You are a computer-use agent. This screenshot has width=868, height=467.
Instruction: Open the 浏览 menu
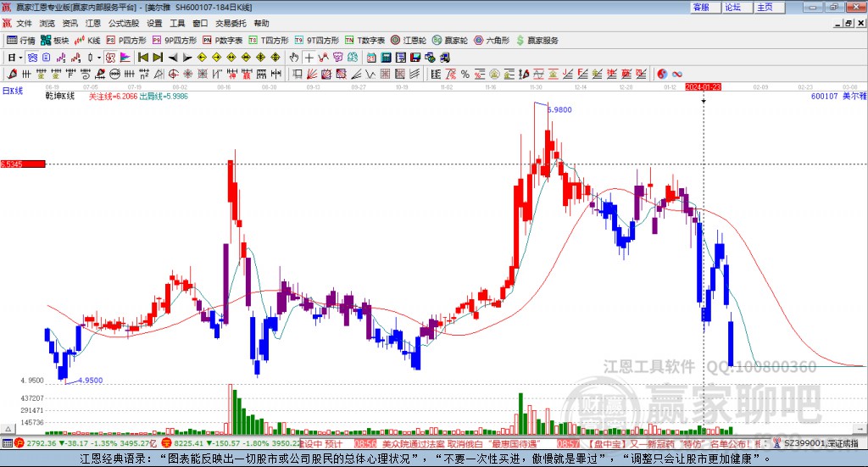click(x=47, y=23)
